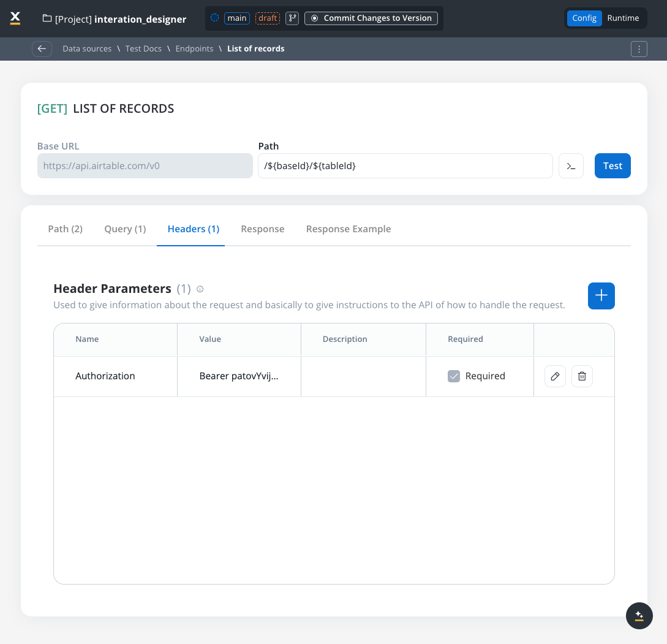Click the back arrow button in breadcrumb bar

pyautogui.click(x=42, y=49)
